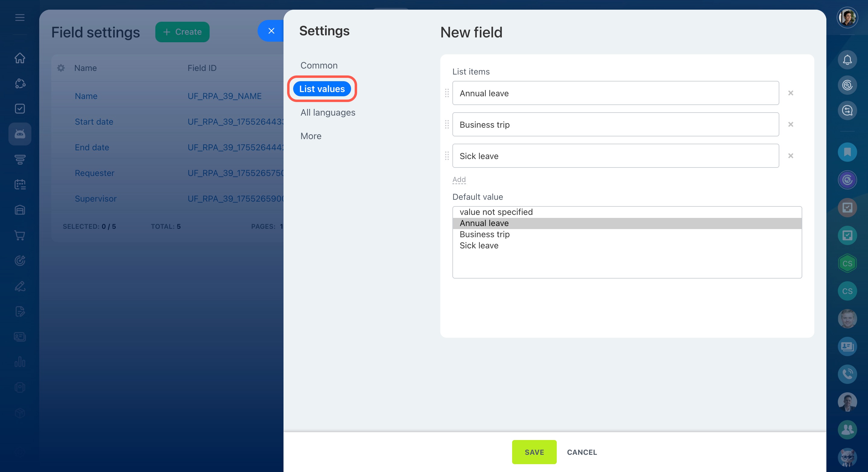Viewport: 868px width, 472px height.
Task: Open the home icon in left sidebar
Action: pos(20,58)
